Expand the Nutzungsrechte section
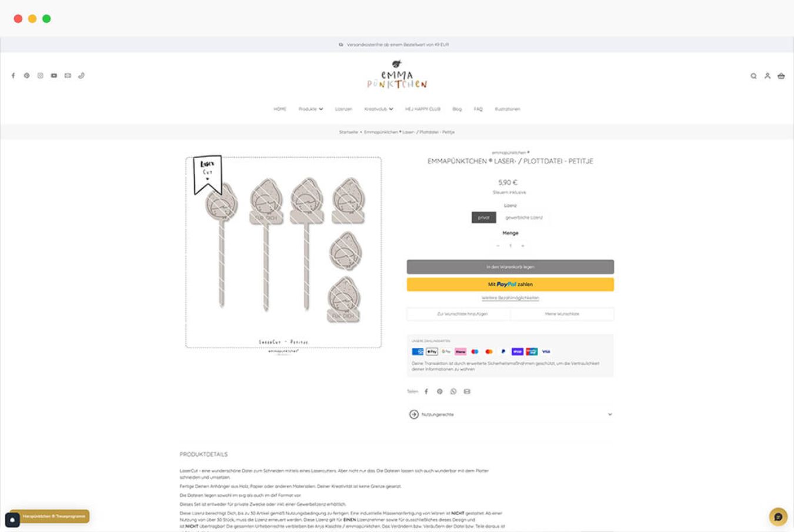The width and height of the screenshot is (794, 532). (511, 414)
